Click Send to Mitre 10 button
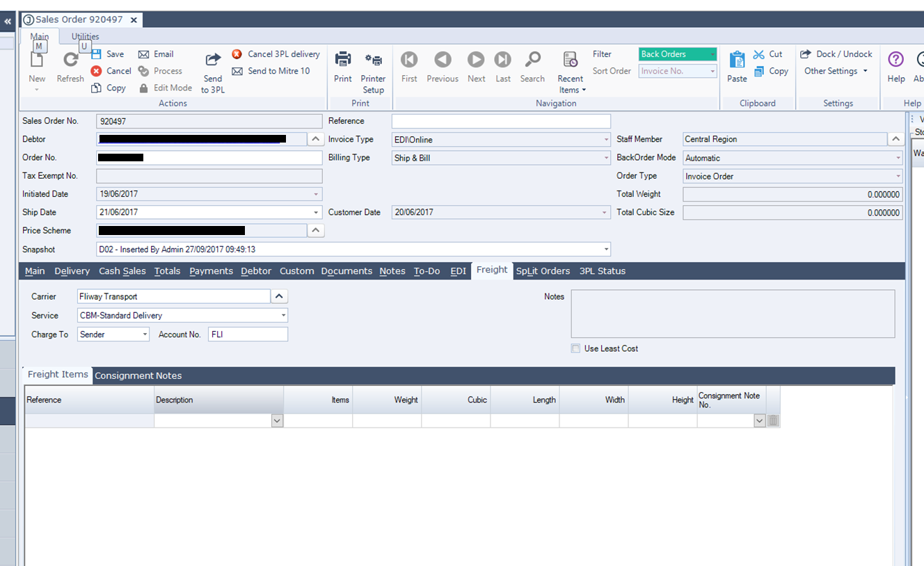 (x=271, y=71)
